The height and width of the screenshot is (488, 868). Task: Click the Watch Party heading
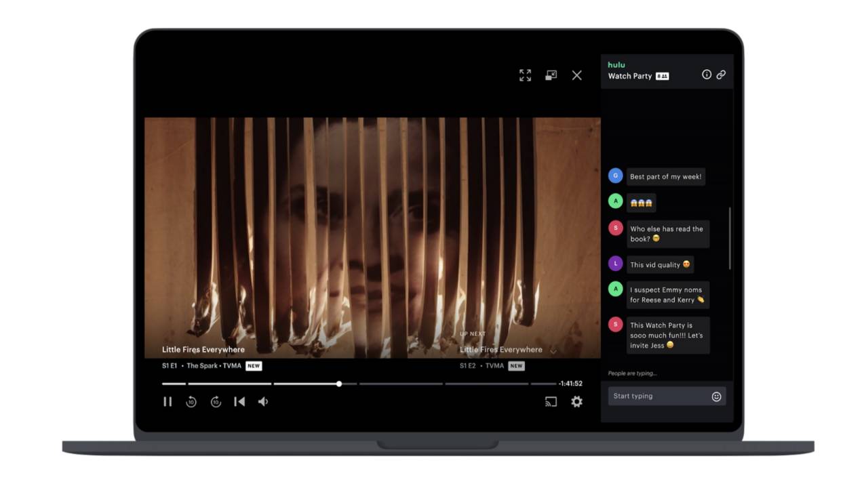[x=630, y=76]
